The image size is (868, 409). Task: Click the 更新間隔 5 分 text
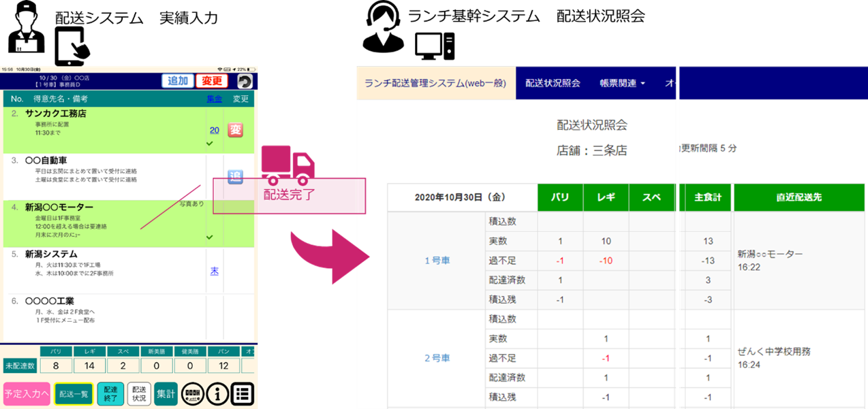click(709, 148)
